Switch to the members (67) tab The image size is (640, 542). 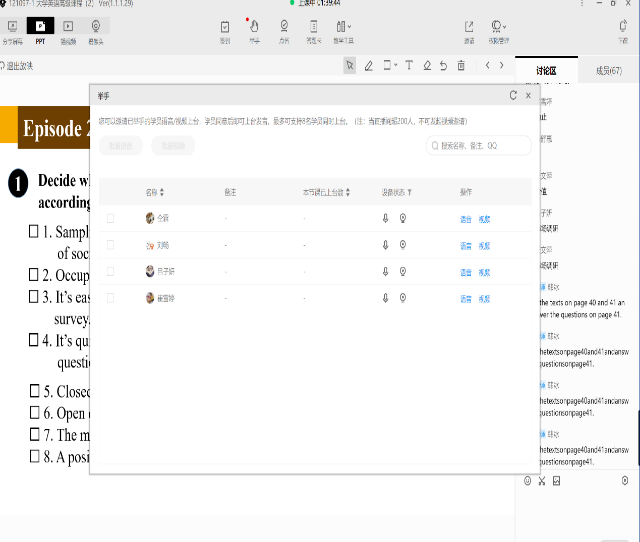(x=608, y=71)
